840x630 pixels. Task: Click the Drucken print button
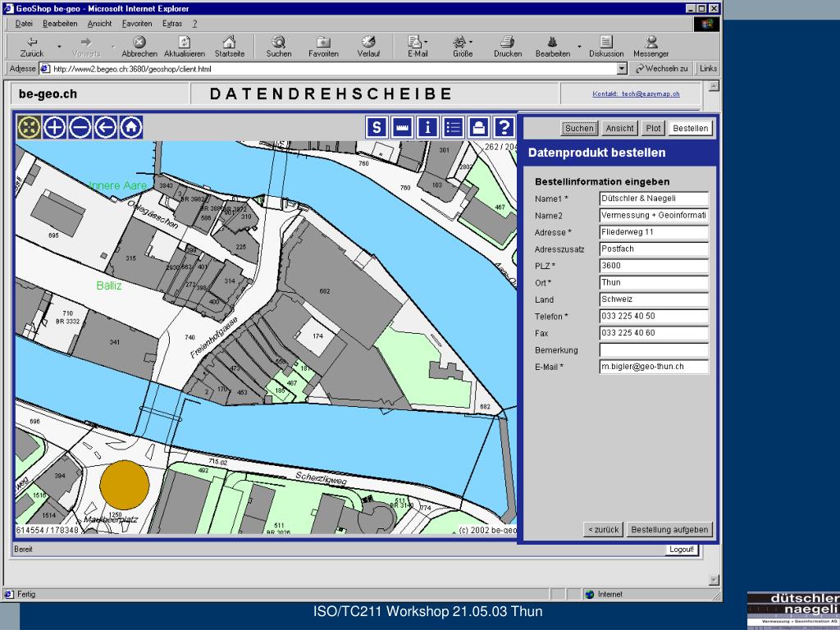[508, 47]
